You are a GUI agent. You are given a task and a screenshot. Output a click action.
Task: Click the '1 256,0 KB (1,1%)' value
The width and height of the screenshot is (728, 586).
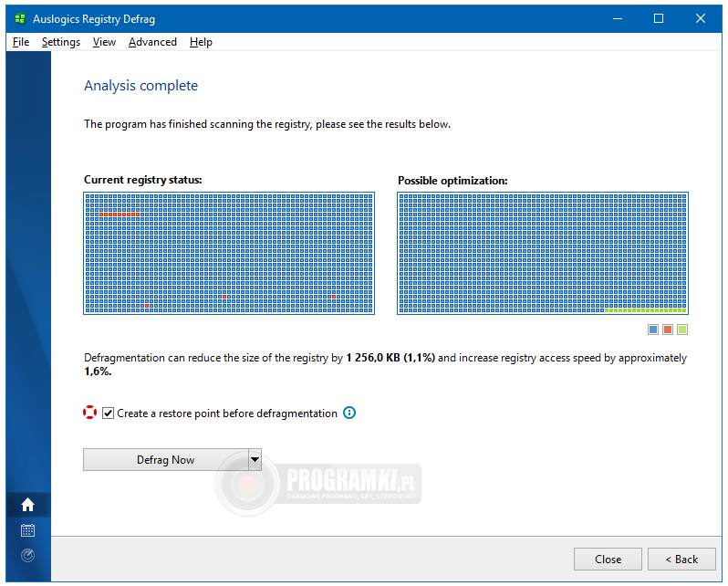click(x=390, y=358)
